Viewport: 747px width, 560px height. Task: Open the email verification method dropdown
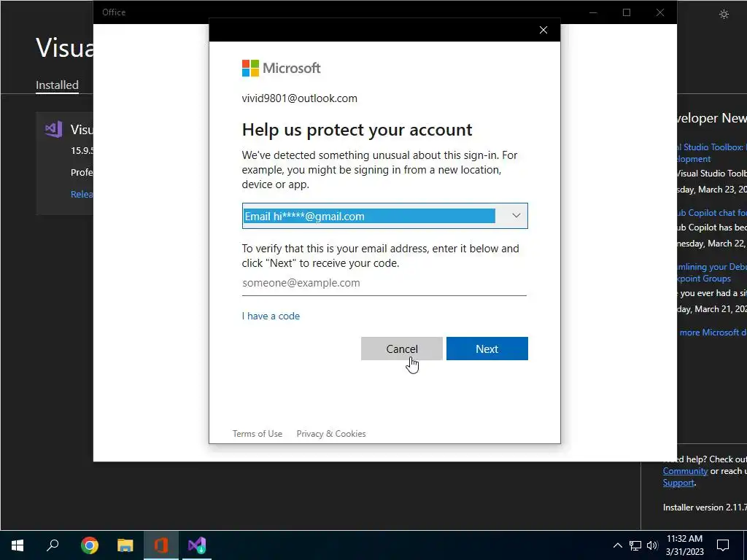click(x=384, y=216)
